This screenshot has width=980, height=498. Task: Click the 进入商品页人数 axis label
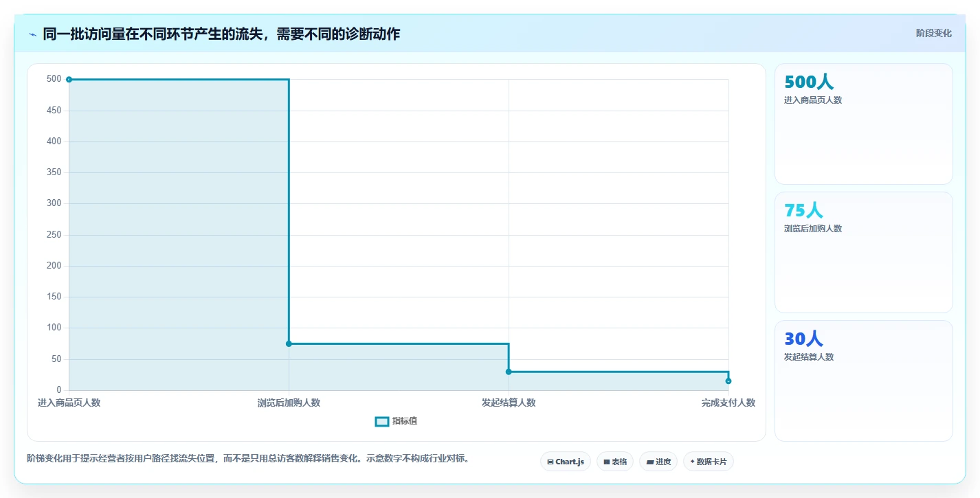pyautogui.click(x=69, y=403)
